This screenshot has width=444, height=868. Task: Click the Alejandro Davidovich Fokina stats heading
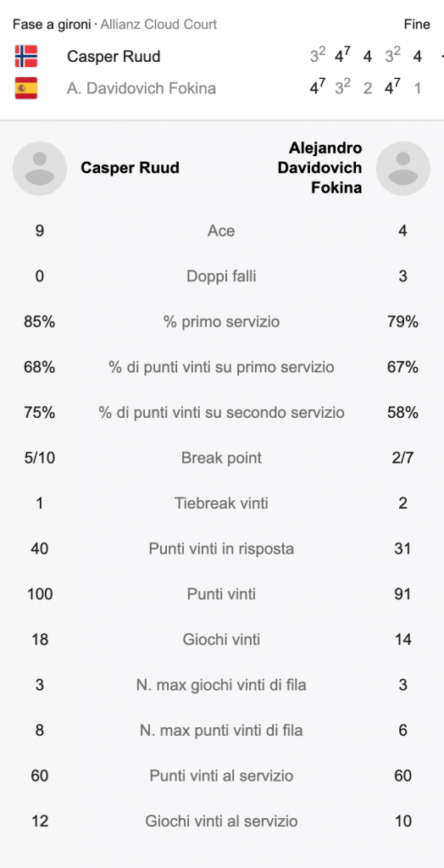[320, 168]
